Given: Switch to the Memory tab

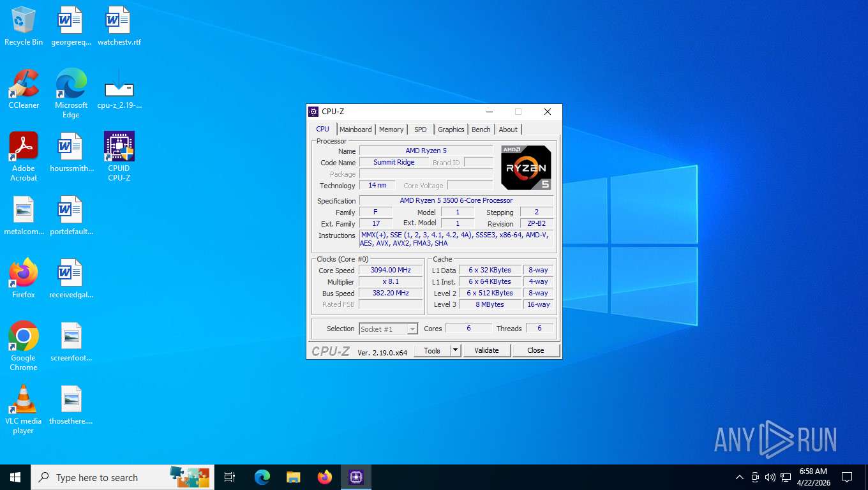Looking at the screenshot, I should 391,130.
